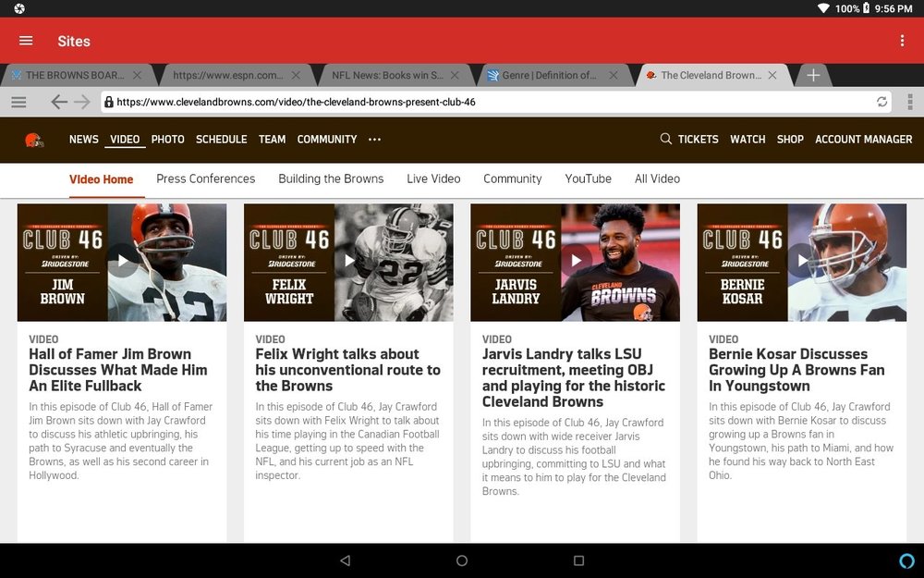
Task: Select the Press Conferences tab
Action: pos(206,178)
